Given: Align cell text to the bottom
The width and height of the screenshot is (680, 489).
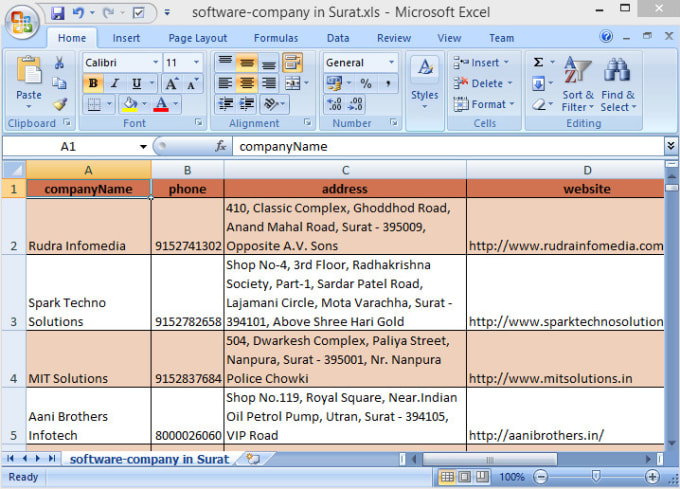Looking at the screenshot, I should [x=269, y=63].
